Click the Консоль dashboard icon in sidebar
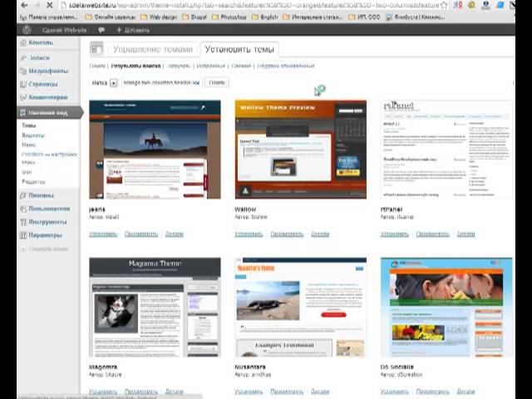Screen dimensions: 532x399 point(23,42)
